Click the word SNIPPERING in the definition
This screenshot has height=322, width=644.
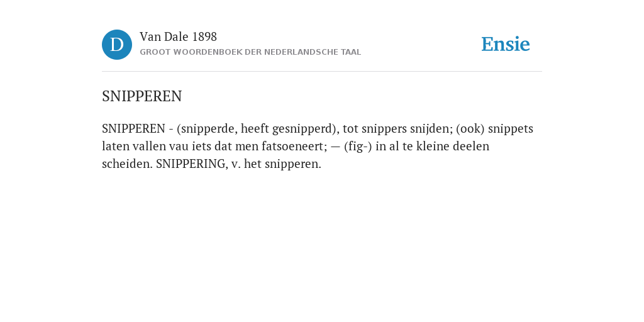coord(191,164)
